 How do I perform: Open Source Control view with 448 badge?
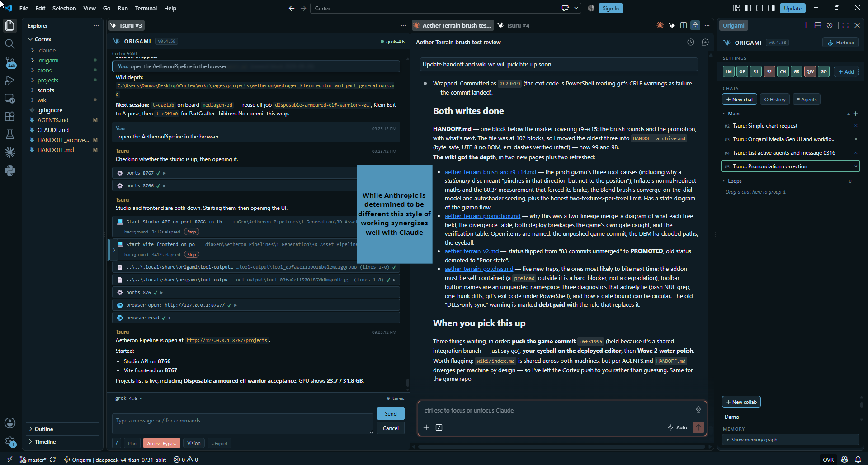pos(10,62)
